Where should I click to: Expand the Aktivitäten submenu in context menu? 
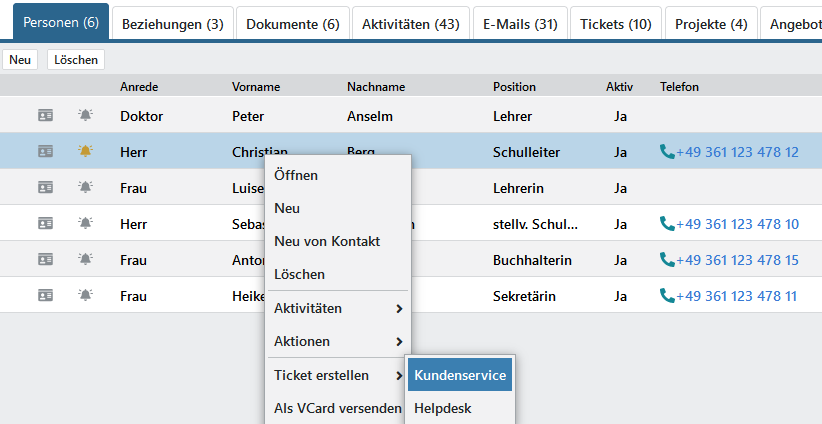point(399,309)
